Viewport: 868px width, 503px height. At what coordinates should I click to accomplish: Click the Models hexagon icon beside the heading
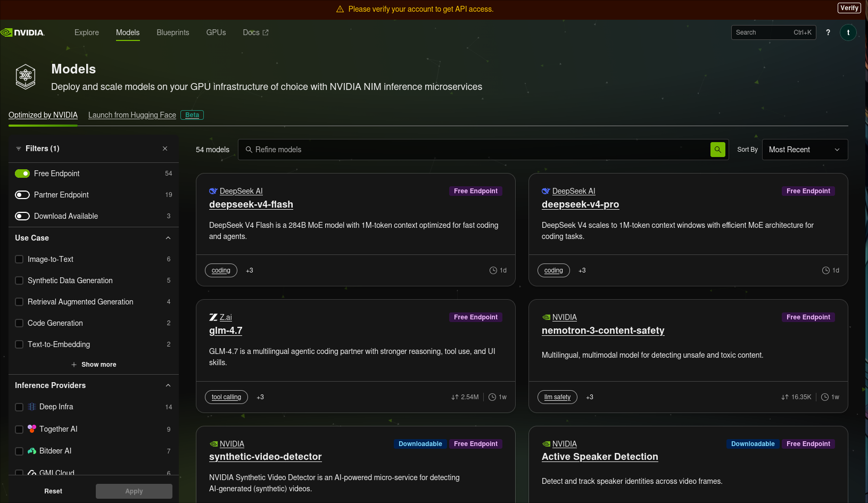(26, 77)
